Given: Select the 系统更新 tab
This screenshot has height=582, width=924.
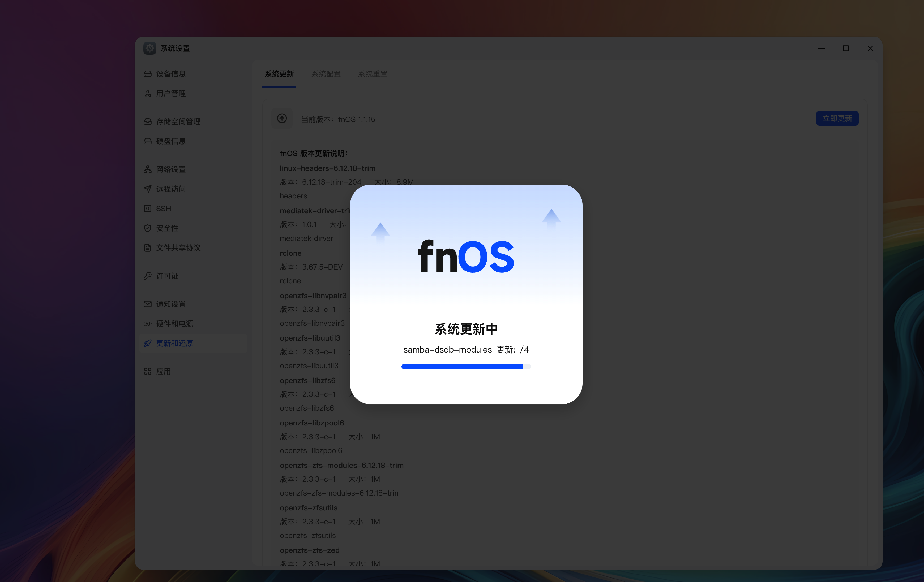Looking at the screenshot, I should [x=279, y=74].
